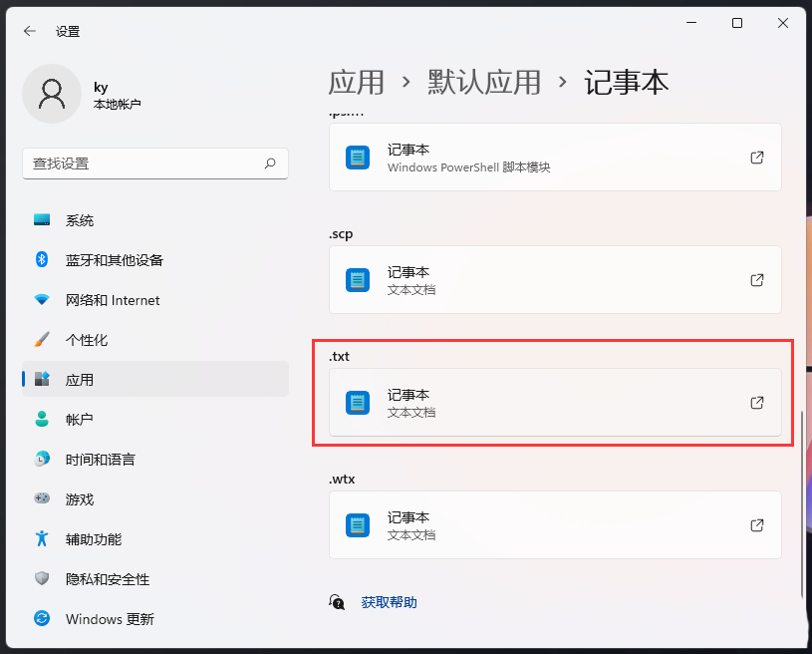Open 系统 settings category
The height and width of the screenshot is (654, 812).
(80, 220)
